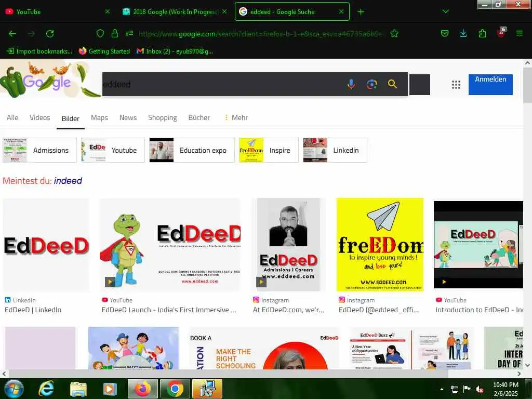
Task: Open the Windows Start orb
Action: (14, 389)
